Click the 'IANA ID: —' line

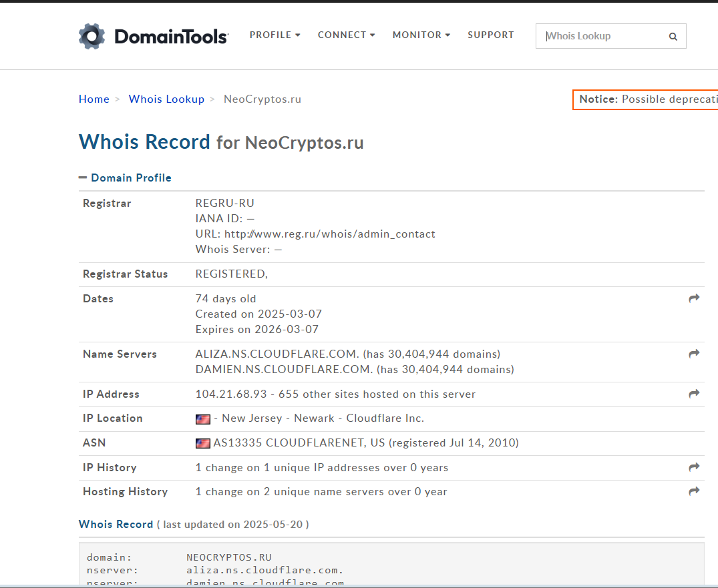pos(225,219)
